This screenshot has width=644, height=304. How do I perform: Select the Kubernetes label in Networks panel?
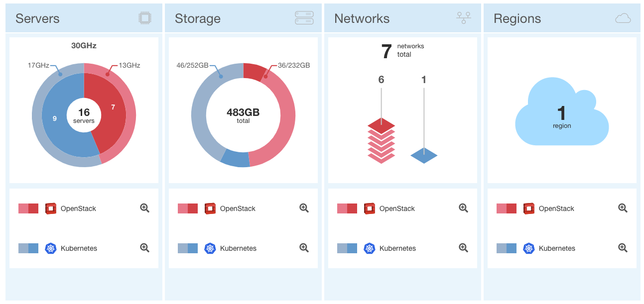(397, 248)
